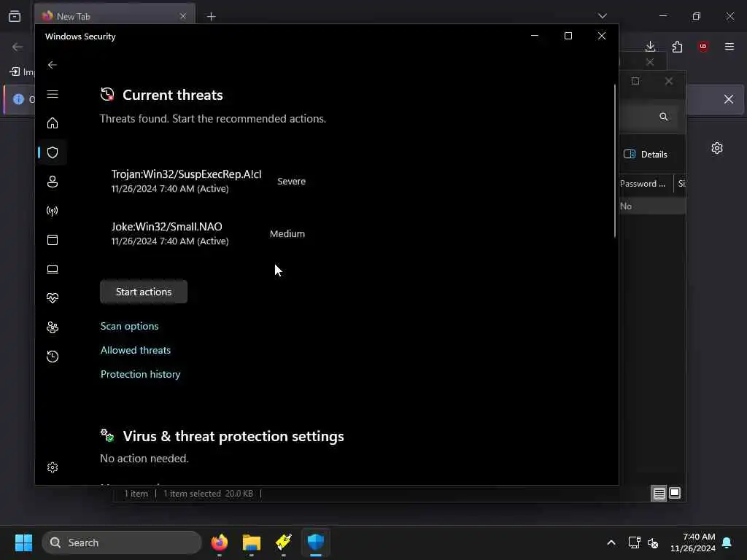747x560 pixels.
Task: Open Family options in the sidebar
Action: pos(53,327)
